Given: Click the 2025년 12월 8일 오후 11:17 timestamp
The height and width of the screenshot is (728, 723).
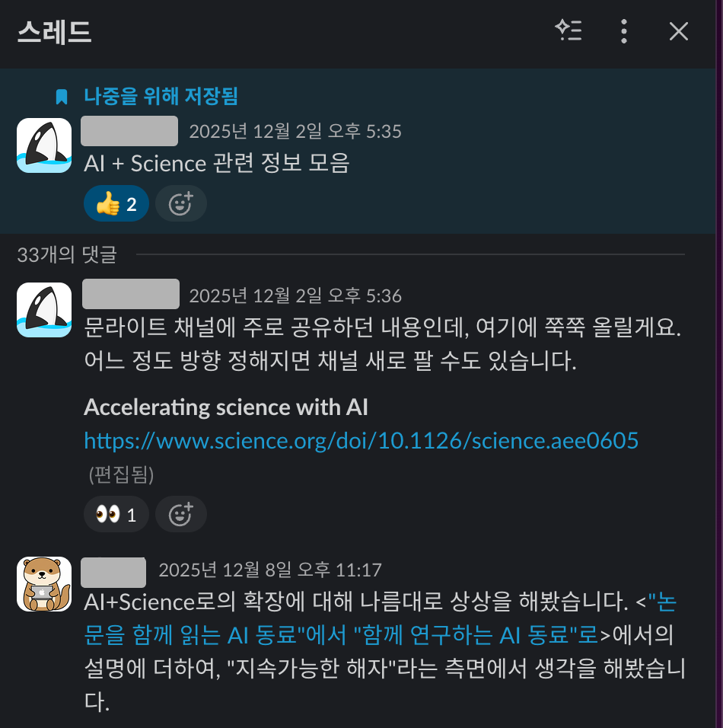Looking at the screenshot, I should pos(270,570).
